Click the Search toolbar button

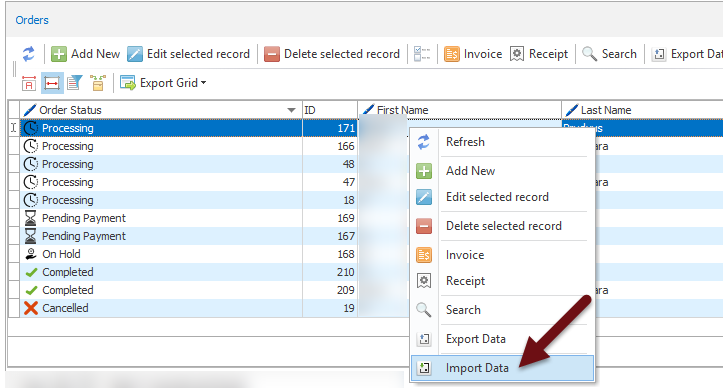[x=609, y=54]
